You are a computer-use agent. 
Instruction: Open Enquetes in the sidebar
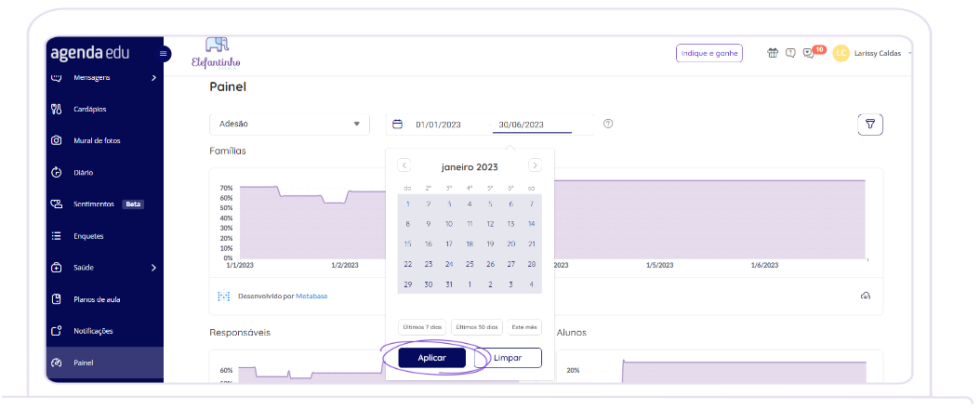[88, 236]
